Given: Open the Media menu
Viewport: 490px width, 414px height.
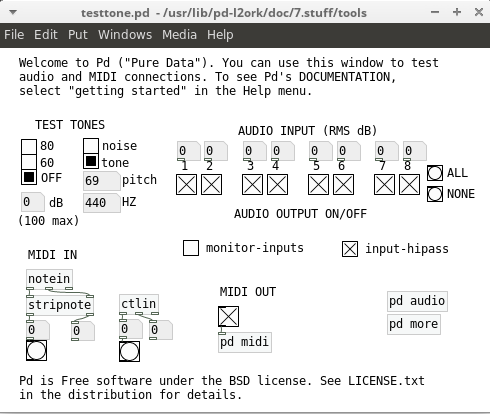Looking at the screenshot, I should tap(179, 35).
